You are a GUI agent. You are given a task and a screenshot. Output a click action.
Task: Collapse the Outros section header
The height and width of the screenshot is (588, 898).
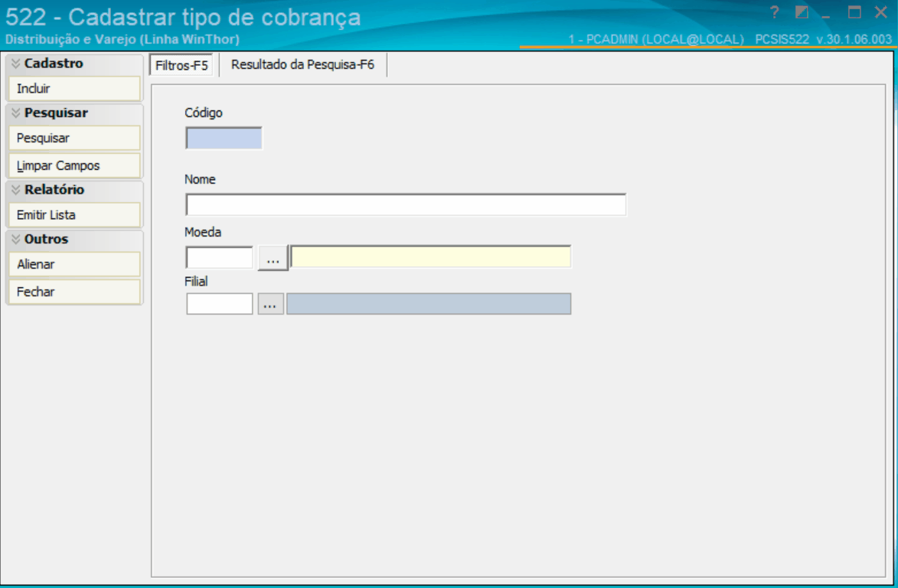coord(74,239)
